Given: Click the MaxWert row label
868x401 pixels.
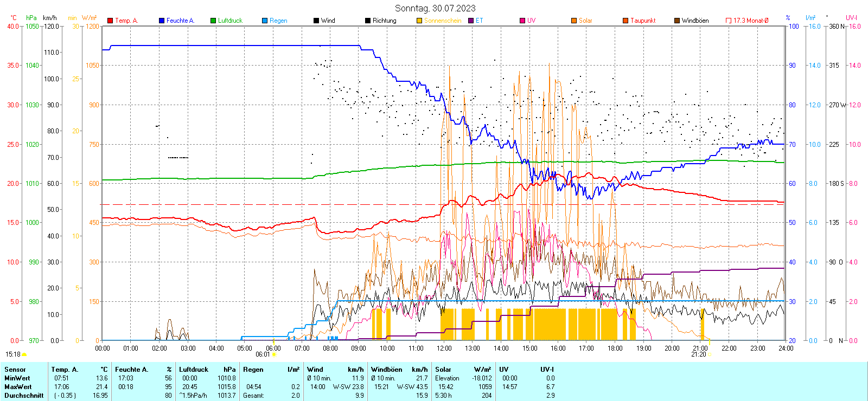Looking at the screenshot, I should point(18,387).
